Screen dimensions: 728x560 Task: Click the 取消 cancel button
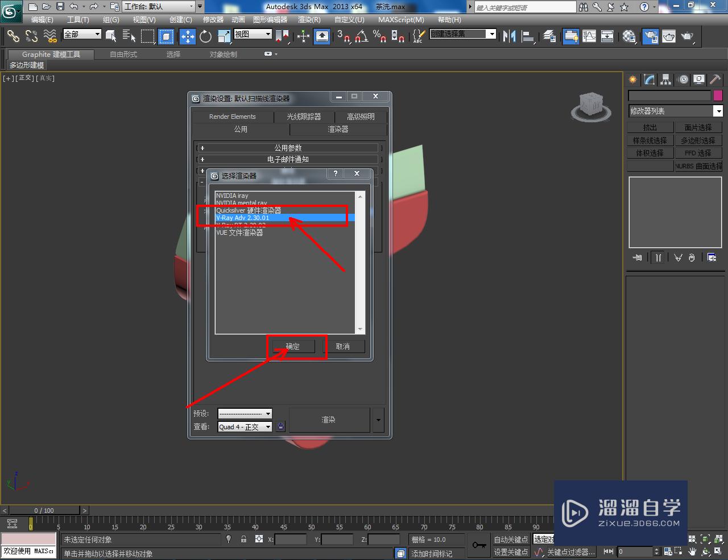[x=343, y=346]
